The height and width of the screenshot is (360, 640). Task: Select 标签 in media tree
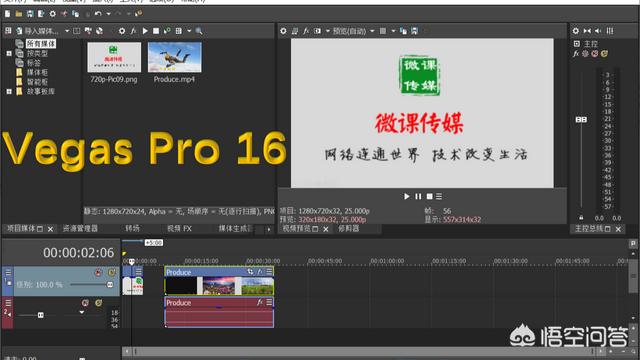[x=34, y=63]
